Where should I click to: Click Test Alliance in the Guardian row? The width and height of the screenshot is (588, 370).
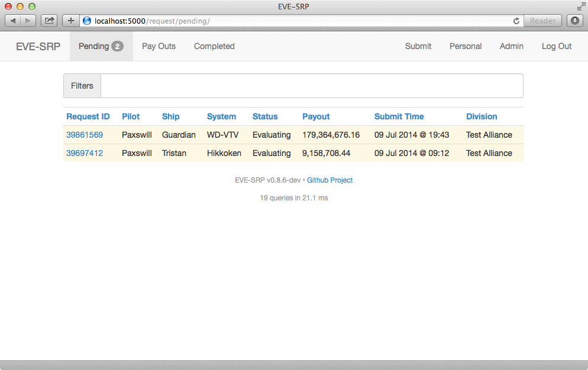point(489,135)
